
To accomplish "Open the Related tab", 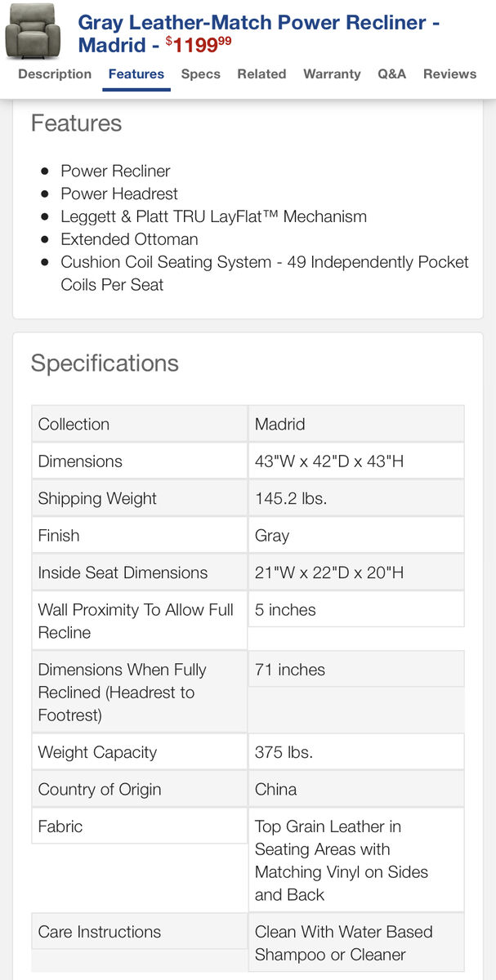I will point(261,74).
